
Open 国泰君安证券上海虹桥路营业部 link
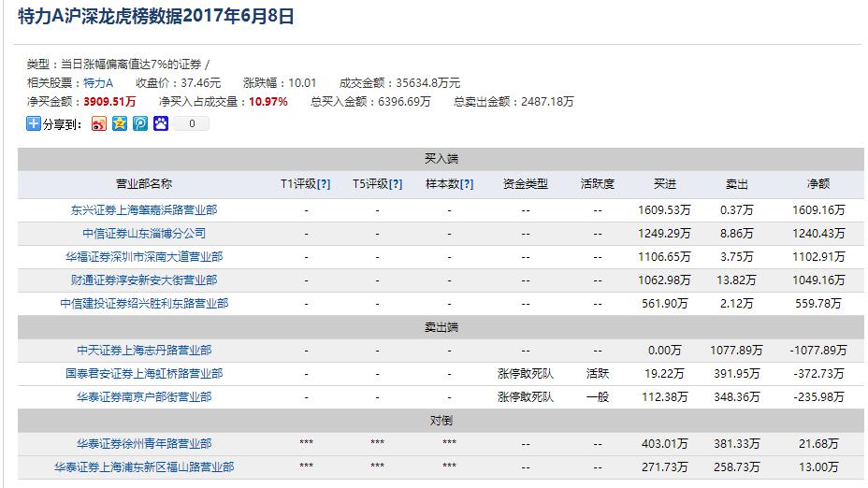point(144,373)
